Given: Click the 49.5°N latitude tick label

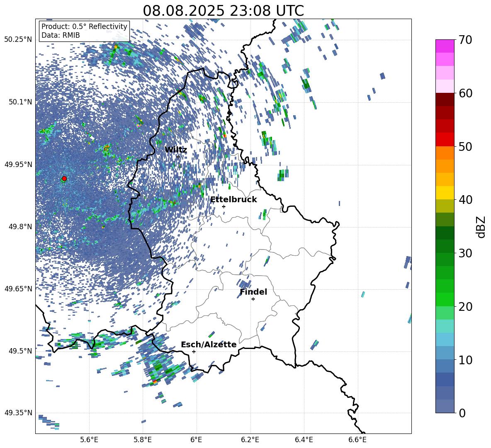Looking at the screenshot, I should coord(20,351).
